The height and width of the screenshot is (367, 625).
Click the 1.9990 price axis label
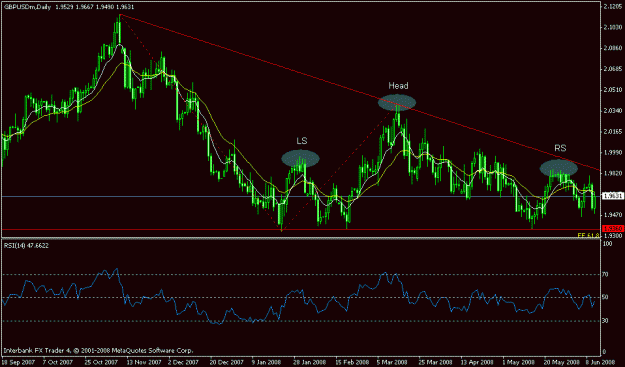coord(612,152)
